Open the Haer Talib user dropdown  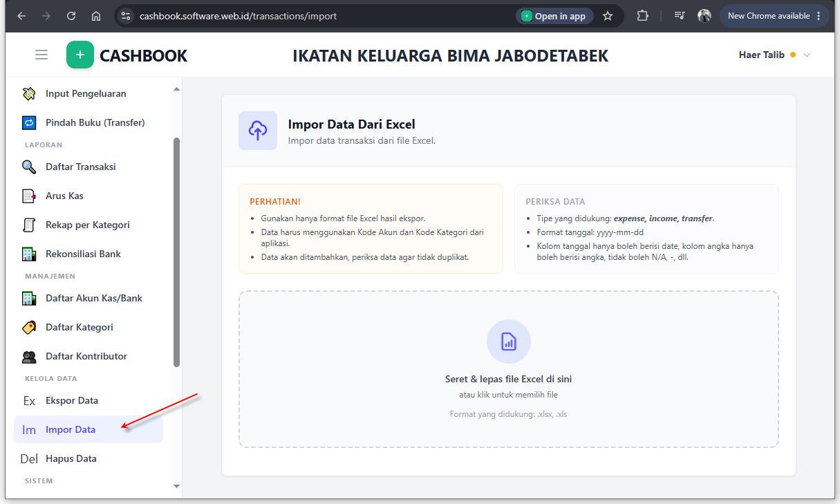[x=774, y=55]
